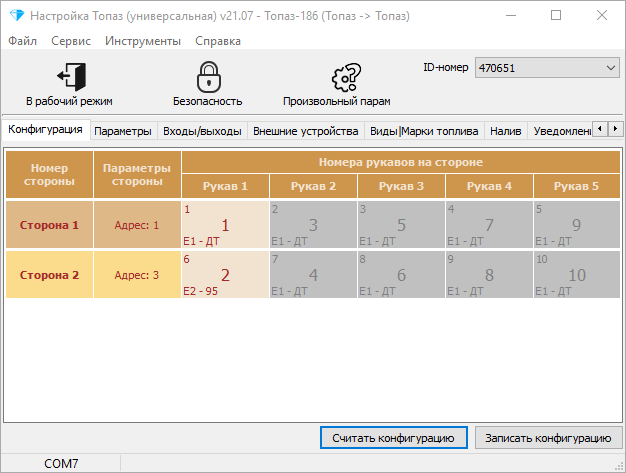
Task: Click the 'Рукав 4' column header
Action: point(489,186)
